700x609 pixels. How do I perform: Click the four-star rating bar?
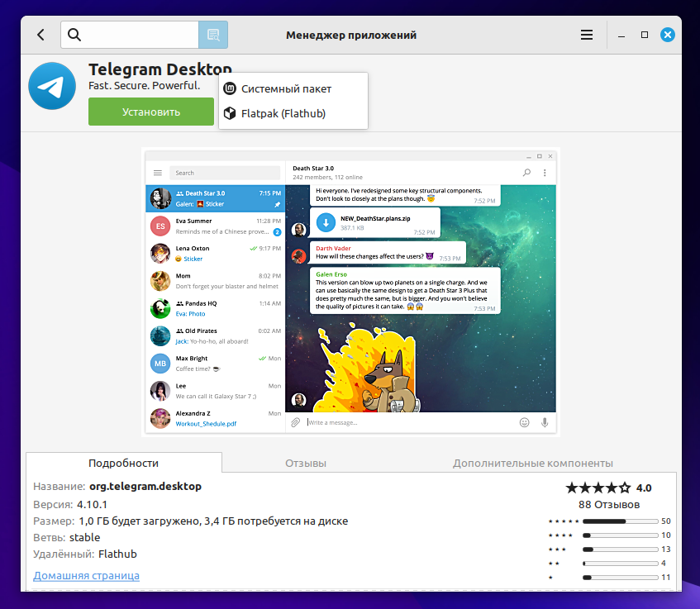point(620,535)
